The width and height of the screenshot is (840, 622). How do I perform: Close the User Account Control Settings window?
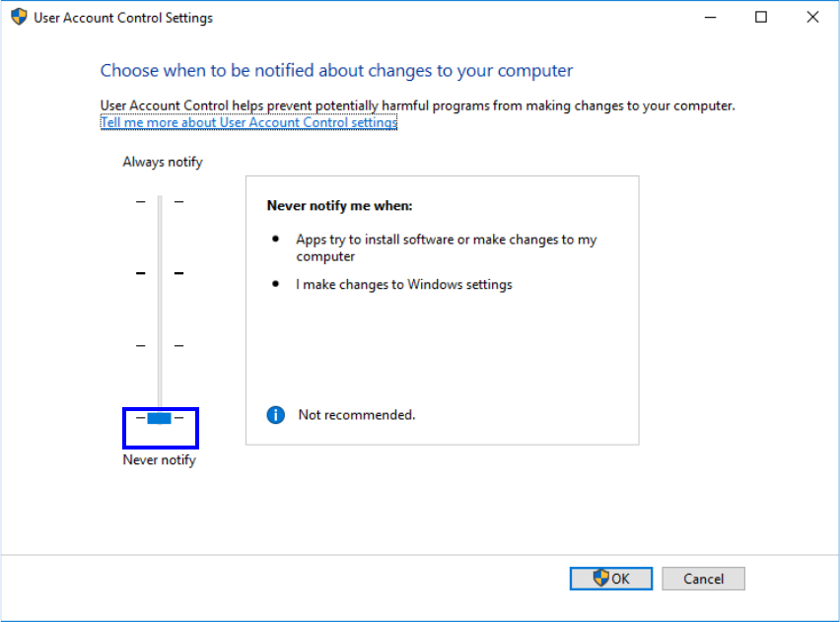pyautogui.click(x=812, y=17)
